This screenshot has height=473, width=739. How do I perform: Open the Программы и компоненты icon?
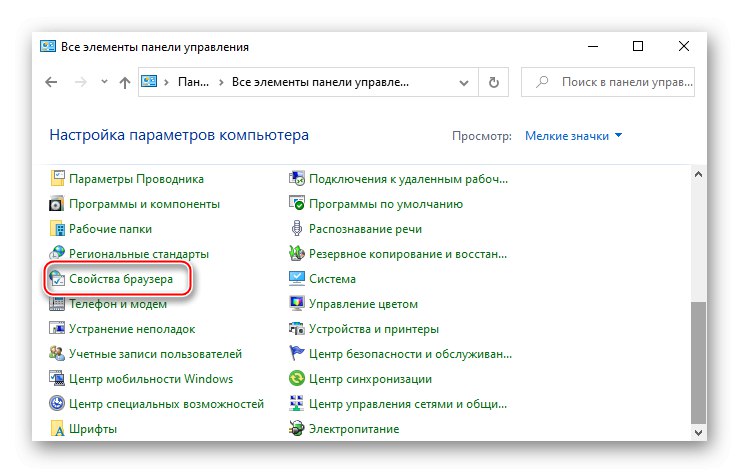click(x=57, y=204)
